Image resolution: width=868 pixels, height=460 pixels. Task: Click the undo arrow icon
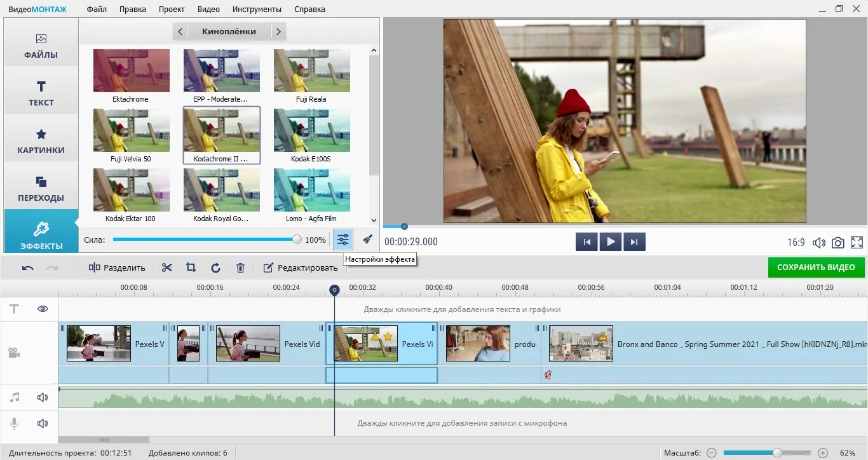tap(27, 267)
